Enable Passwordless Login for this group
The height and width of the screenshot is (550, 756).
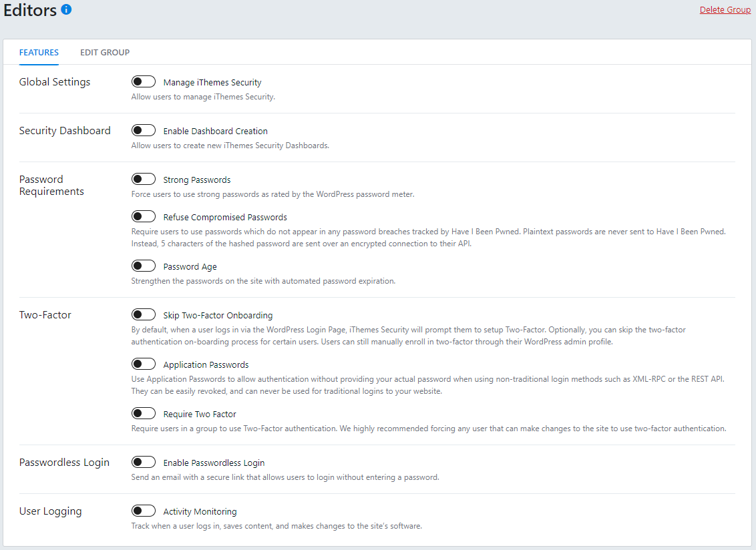(x=143, y=461)
